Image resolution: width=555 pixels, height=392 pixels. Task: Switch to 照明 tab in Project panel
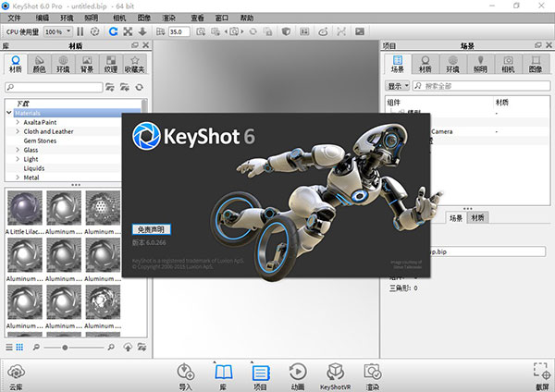point(480,65)
